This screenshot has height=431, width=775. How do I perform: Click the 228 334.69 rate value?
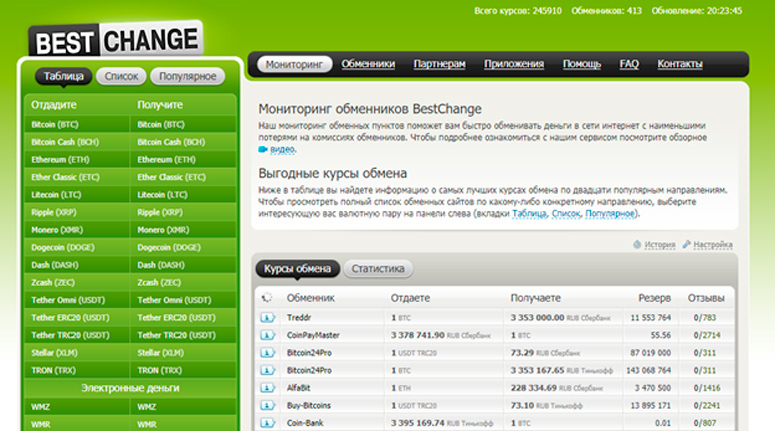(x=534, y=388)
